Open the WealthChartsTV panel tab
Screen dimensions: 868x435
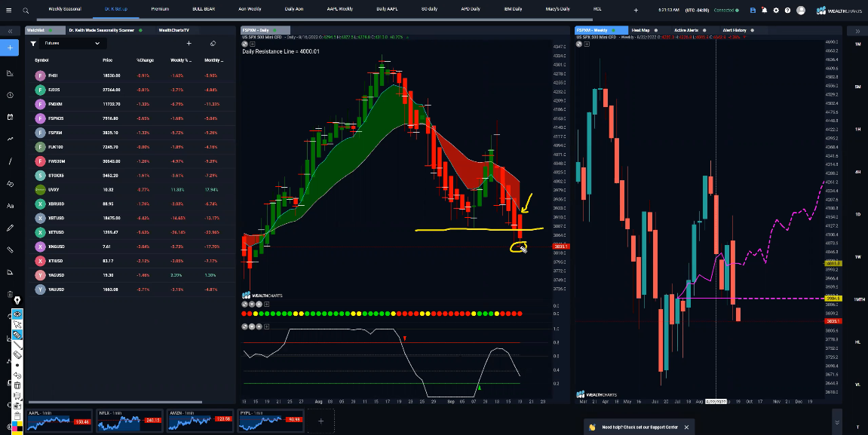click(173, 30)
